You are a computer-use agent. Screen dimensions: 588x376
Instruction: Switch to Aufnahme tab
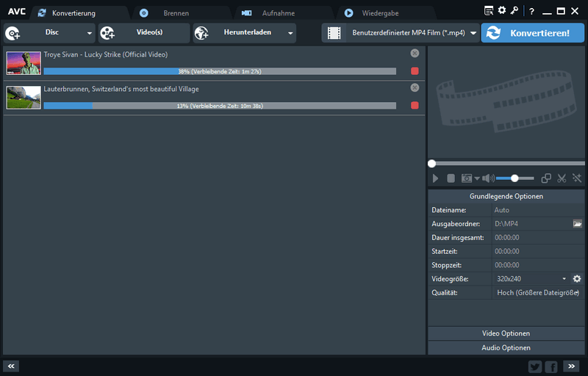coord(279,13)
